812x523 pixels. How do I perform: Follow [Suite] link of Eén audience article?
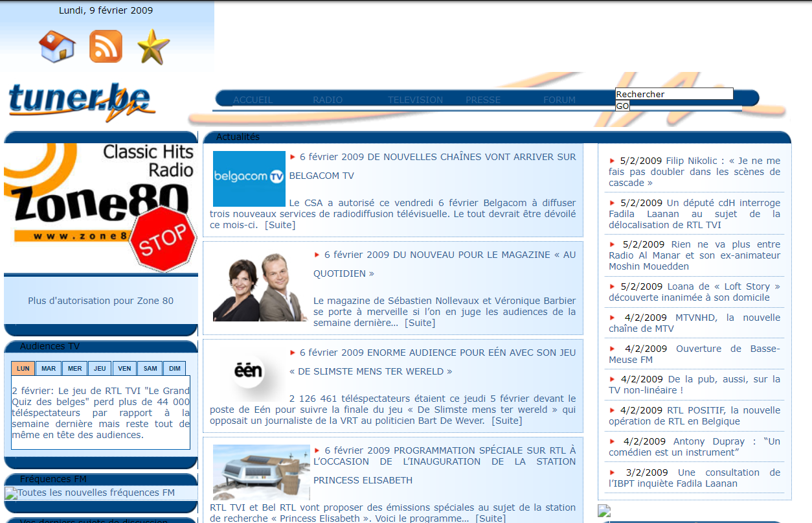tap(507, 421)
